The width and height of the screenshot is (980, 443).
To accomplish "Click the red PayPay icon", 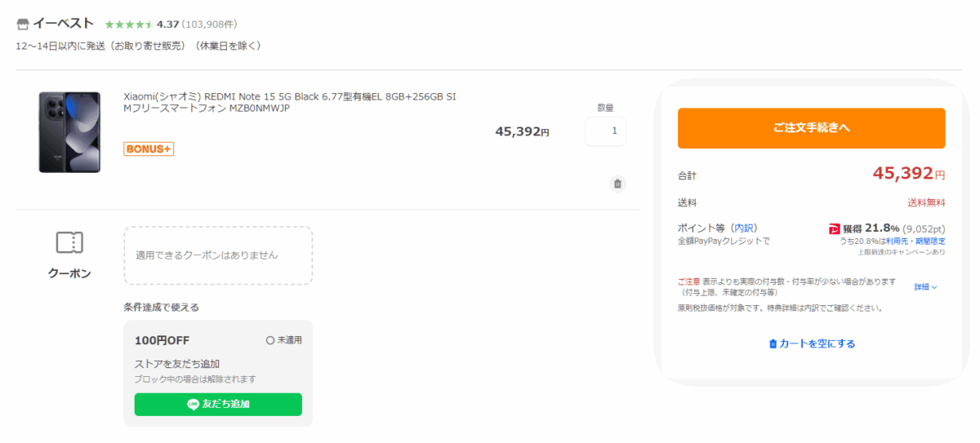I will click(835, 228).
